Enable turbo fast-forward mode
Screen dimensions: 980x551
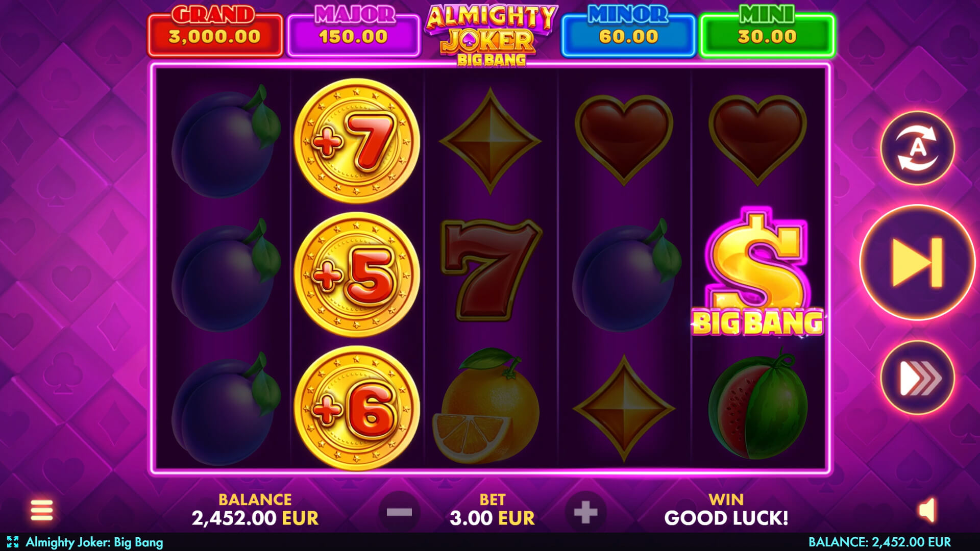point(917,378)
